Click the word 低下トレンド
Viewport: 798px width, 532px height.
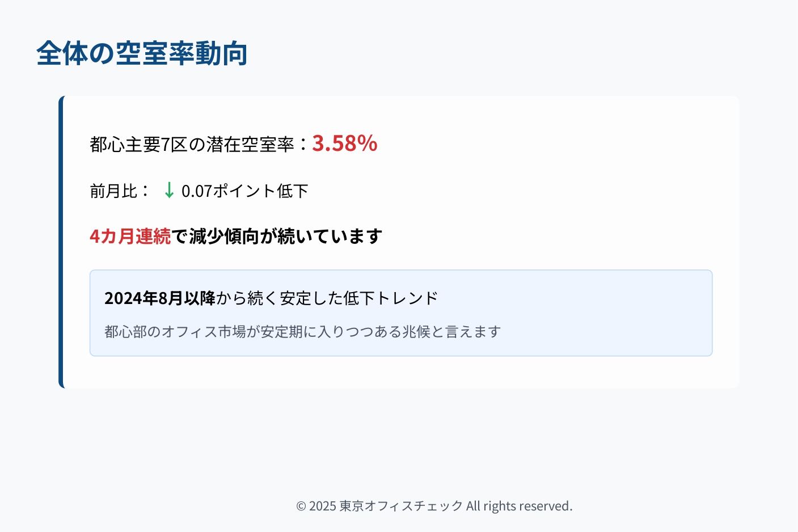(x=391, y=298)
